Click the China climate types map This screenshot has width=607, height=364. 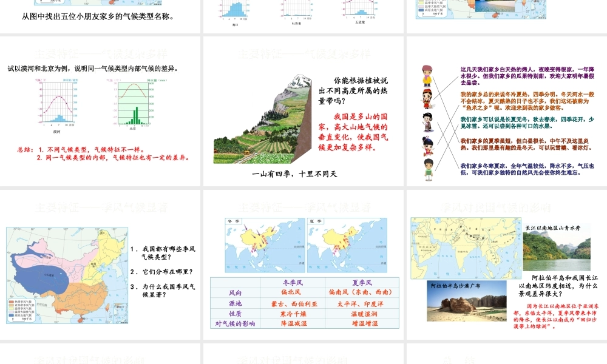[67, 275]
